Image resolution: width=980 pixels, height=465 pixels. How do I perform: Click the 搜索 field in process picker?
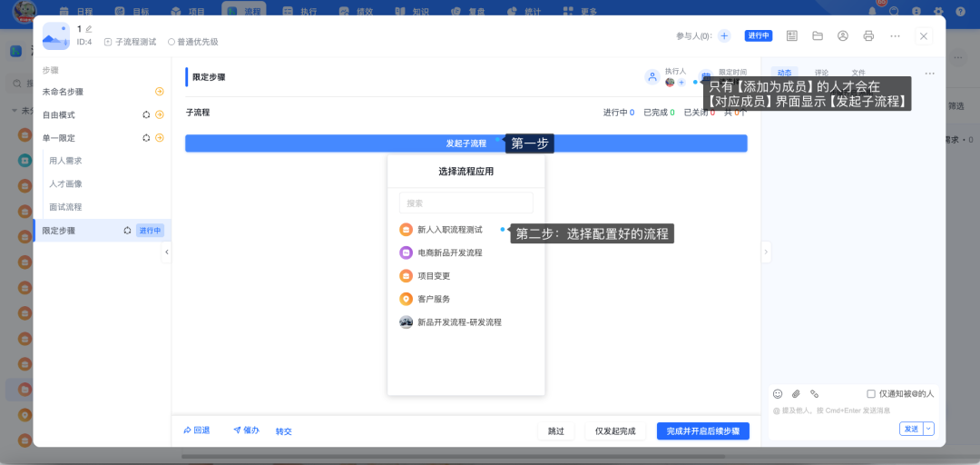[x=466, y=203]
